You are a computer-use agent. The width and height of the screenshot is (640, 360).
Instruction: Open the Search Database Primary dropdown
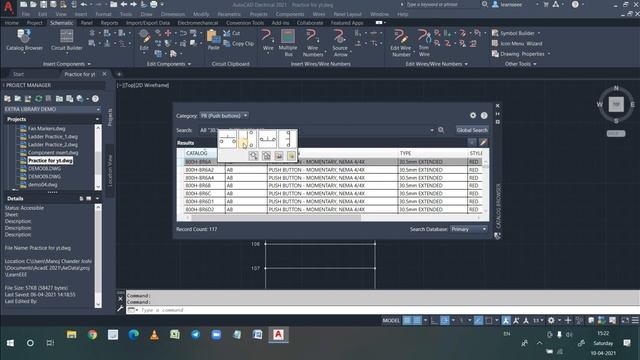pos(469,229)
